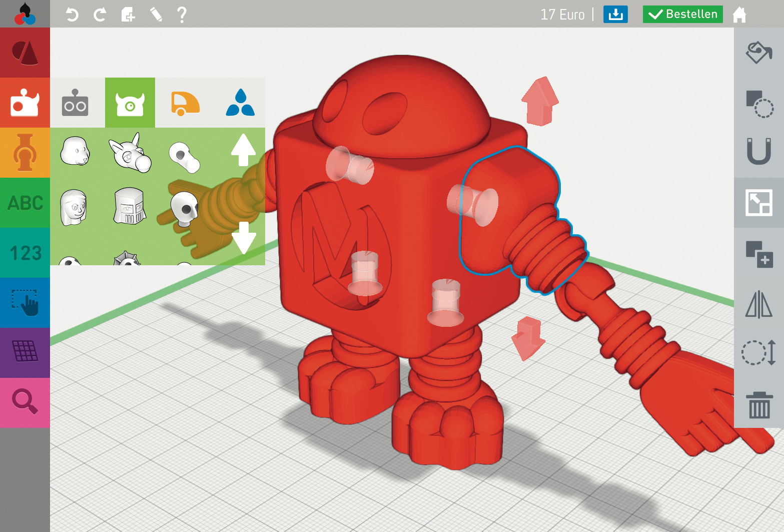Screen dimensions: 784x532
Task: Click the undo arrow icon
Action: pos(72,15)
